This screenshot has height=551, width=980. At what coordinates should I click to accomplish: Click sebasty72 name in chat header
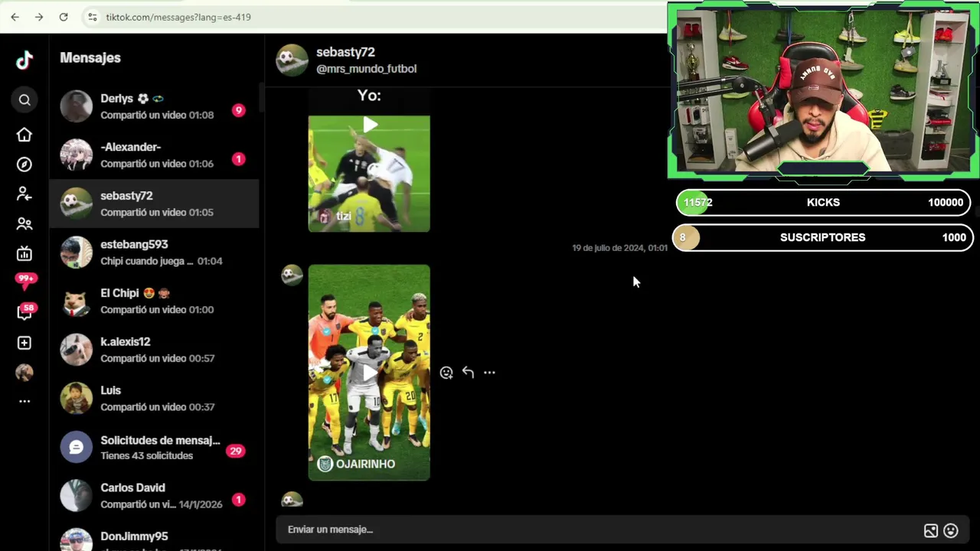coord(345,52)
